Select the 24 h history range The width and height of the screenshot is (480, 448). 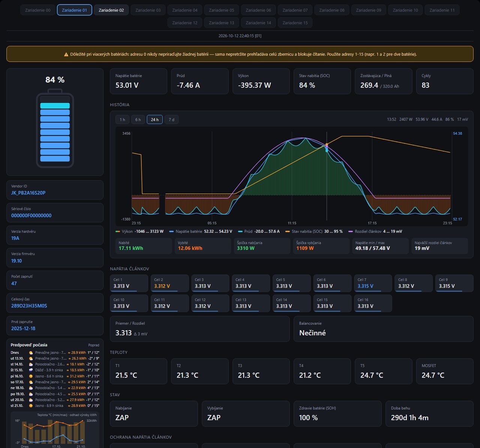[154, 120]
